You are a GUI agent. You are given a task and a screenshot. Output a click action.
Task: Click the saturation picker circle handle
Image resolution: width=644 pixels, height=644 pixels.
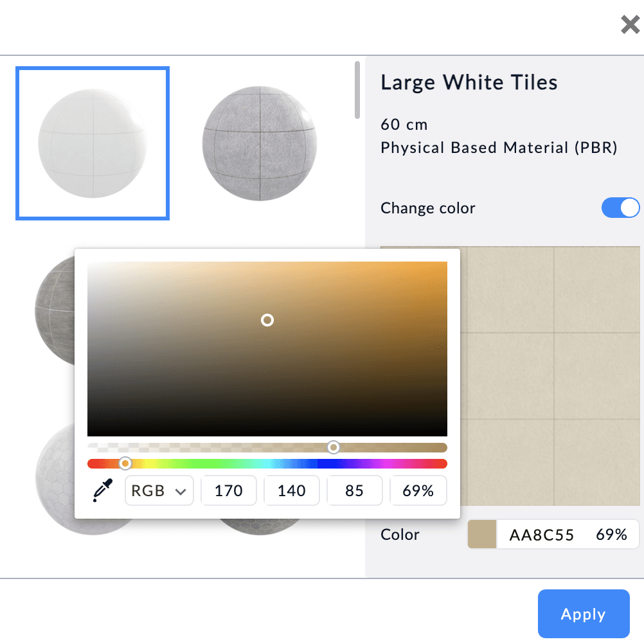[267, 320]
